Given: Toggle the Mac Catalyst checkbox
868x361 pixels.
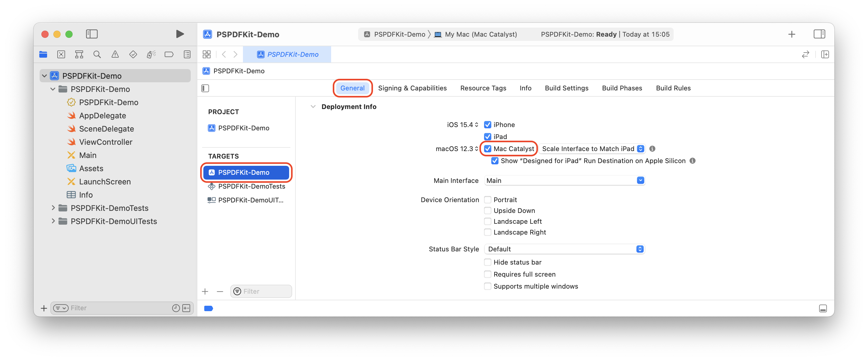Looking at the screenshot, I should 487,148.
